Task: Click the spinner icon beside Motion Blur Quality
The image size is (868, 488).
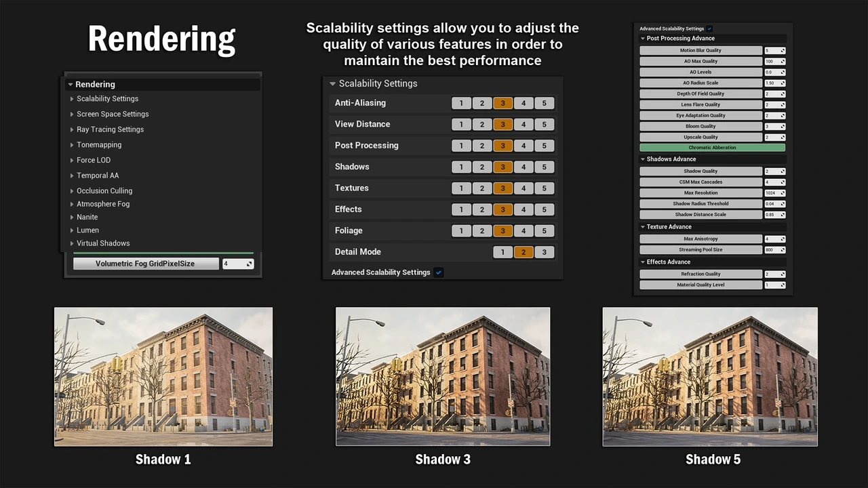Action: (782, 51)
